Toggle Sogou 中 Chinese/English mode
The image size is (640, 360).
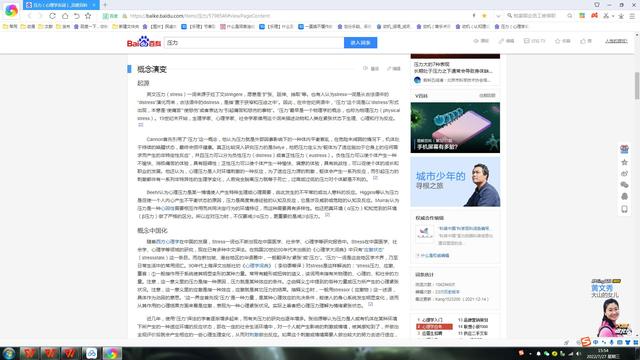596,342
